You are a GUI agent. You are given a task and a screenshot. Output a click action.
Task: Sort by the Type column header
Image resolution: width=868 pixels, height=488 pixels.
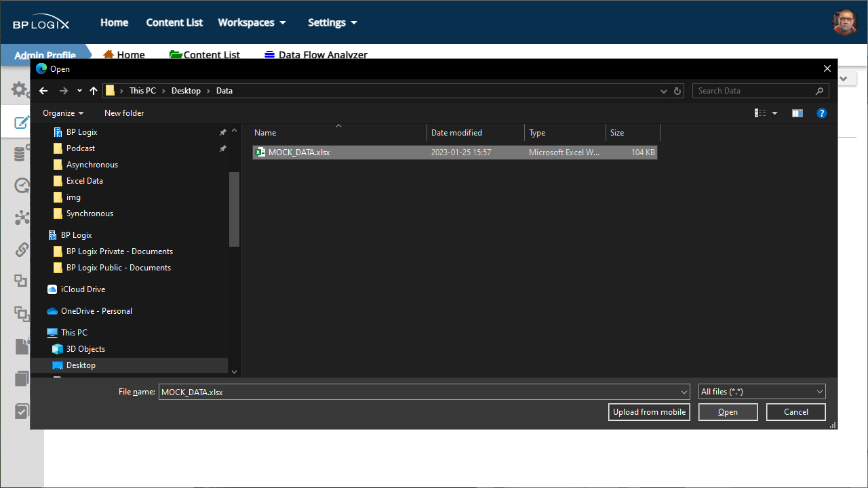pos(566,133)
